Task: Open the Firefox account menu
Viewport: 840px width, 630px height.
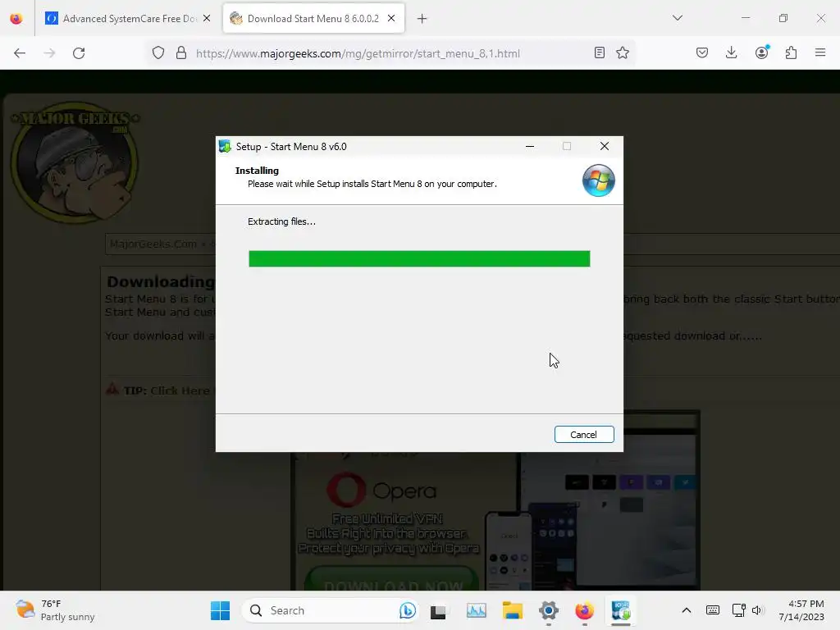Action: 762,53
